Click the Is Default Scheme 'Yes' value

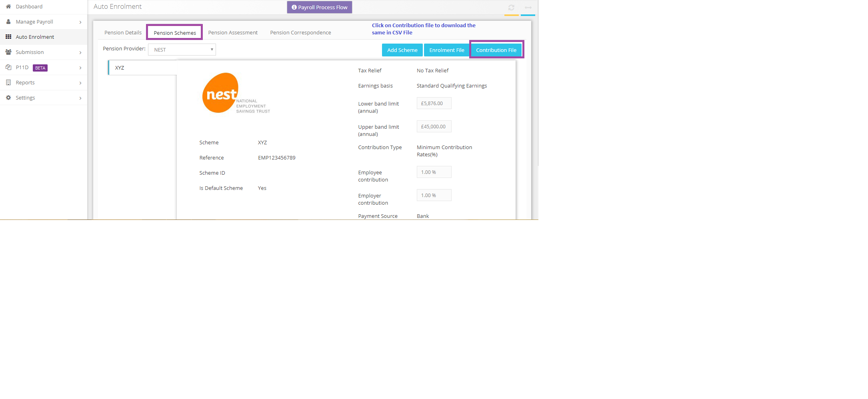click(x=262, y=188)
